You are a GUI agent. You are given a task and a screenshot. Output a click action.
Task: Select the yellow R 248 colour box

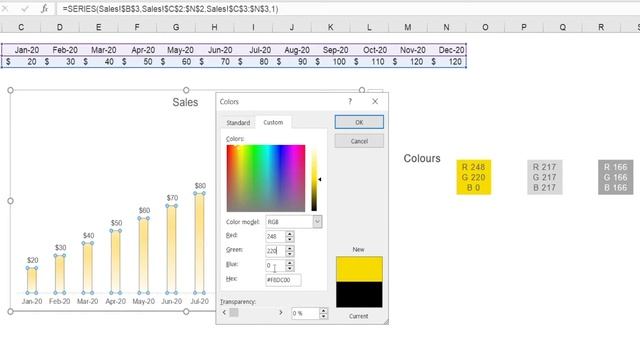pos(473,177)
